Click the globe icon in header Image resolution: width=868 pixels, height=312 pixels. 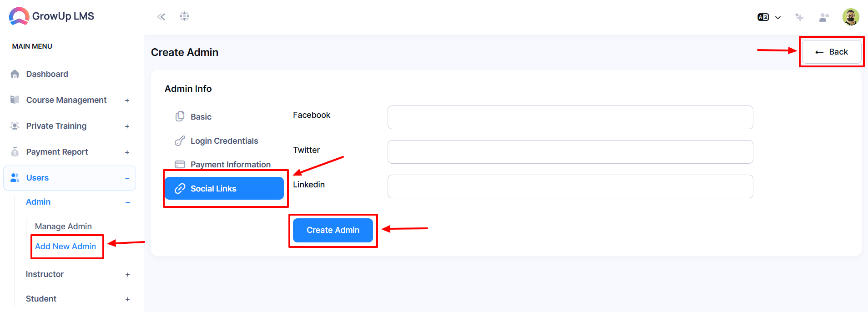pos(184,16)
